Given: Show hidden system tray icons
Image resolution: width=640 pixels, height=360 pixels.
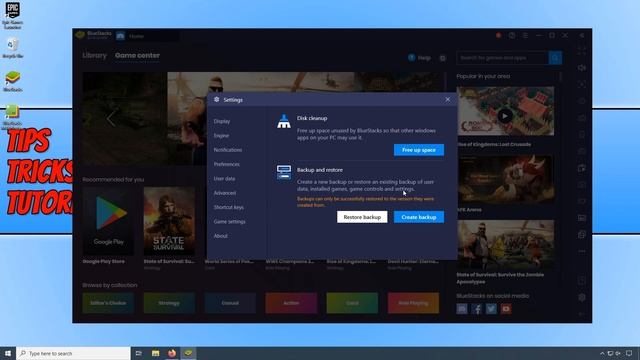Looking at the screenshot, I should (602, 353).
